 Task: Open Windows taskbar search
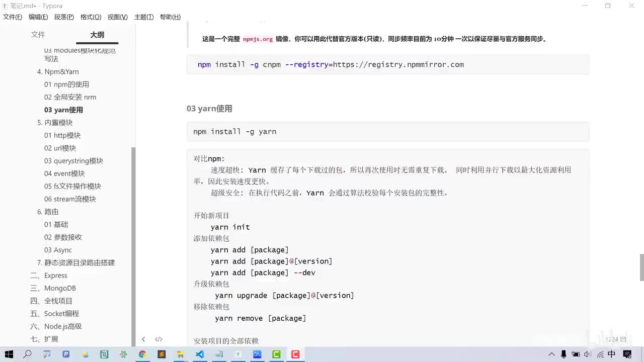[x=28, y=354]
